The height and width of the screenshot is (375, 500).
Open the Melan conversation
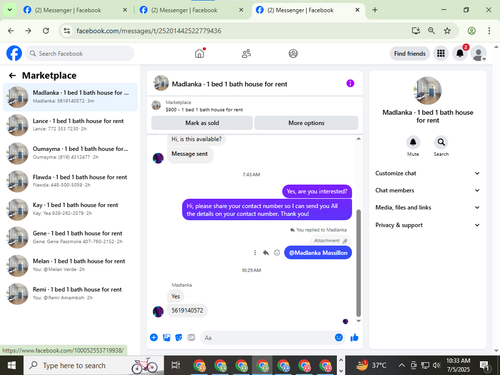70,265
